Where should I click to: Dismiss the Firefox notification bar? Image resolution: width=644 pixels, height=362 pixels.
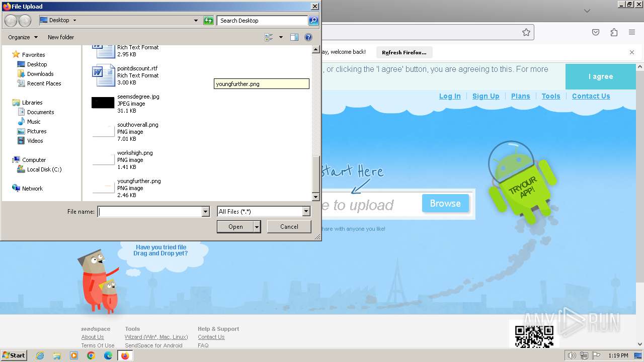coord(632,52)
